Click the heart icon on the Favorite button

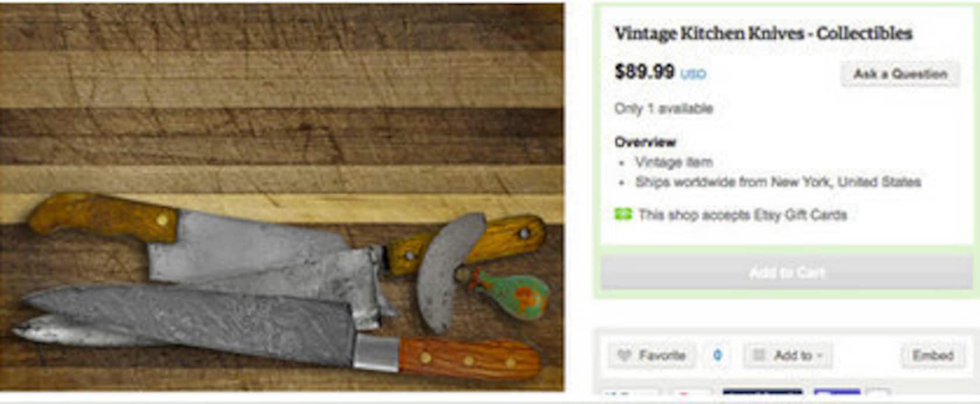(624, 356)
